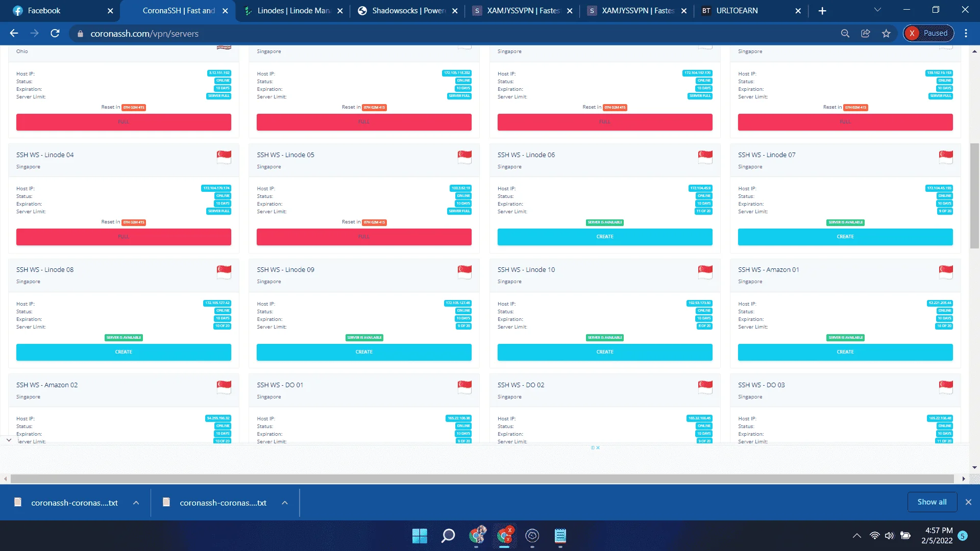Open the Chrome three-dot menu

pyautogui.click(x=966, y=33)
